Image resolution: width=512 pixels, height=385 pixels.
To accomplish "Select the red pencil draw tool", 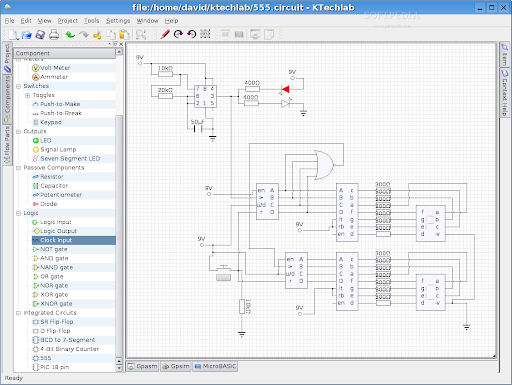I will (x=165, y=34).
